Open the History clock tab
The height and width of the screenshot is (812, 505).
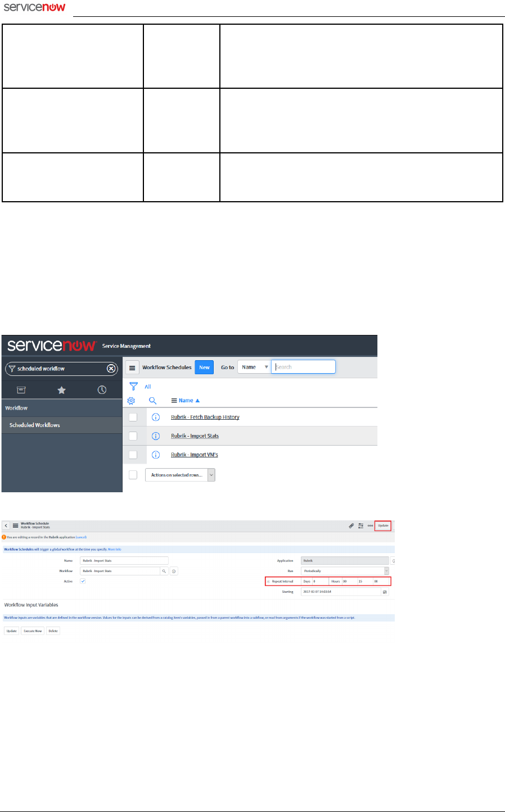tap(102, 390)
